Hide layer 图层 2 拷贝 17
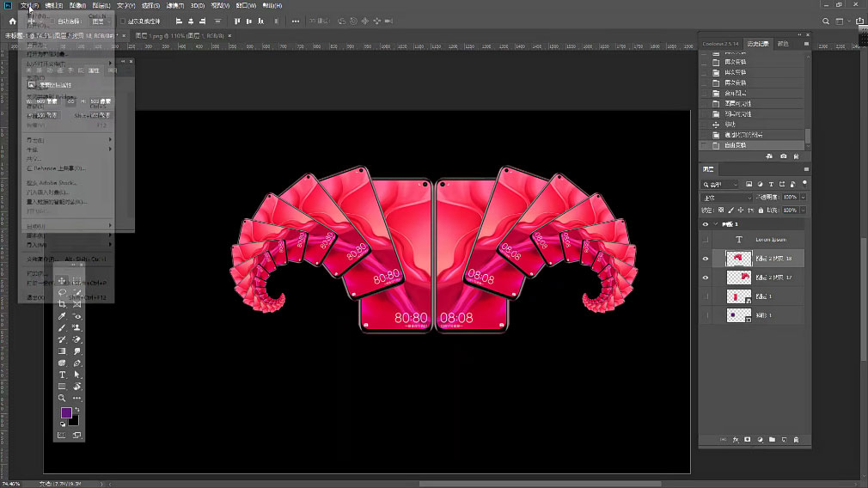The width and height of the screenshot is (868, 488). [x=706, y=278]
